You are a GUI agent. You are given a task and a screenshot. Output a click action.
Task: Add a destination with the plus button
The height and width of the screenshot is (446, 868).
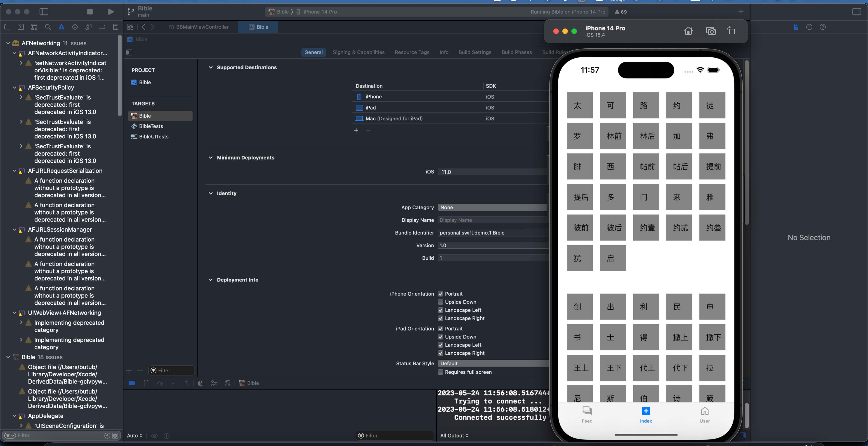(356, 130)
